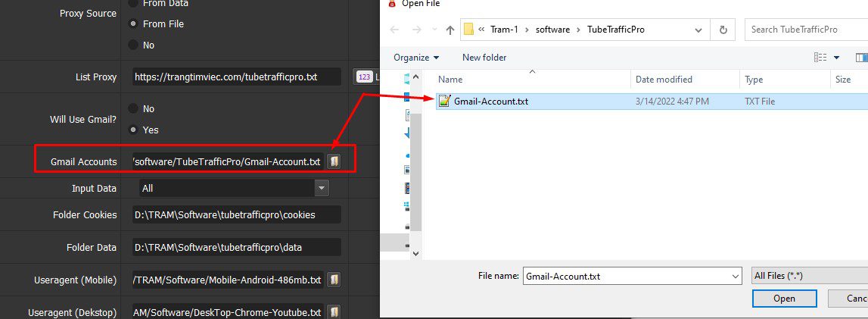This screenshot has height=319, width=868.
Task: Click the Folder Data path field
Action: pyautogui.click(x=237, y=248)
